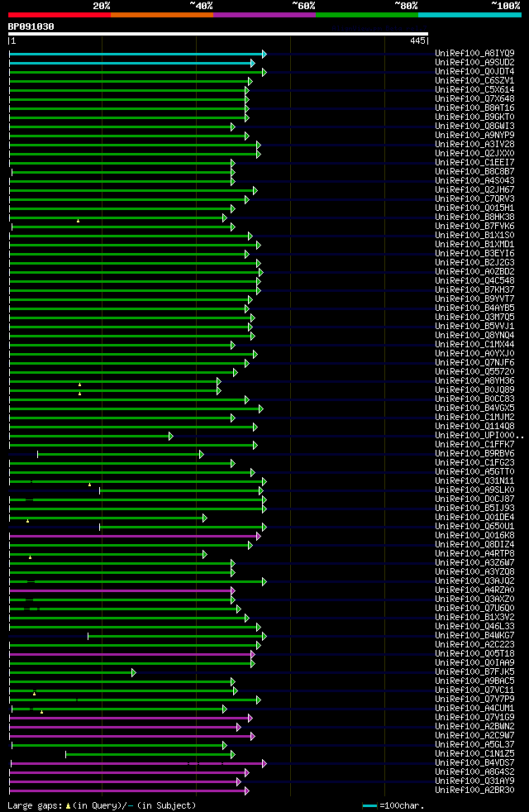529x812 pixels.
Task: Click start tick of the UniRef100_Q650U1 alignment
Action: point(100,528)
